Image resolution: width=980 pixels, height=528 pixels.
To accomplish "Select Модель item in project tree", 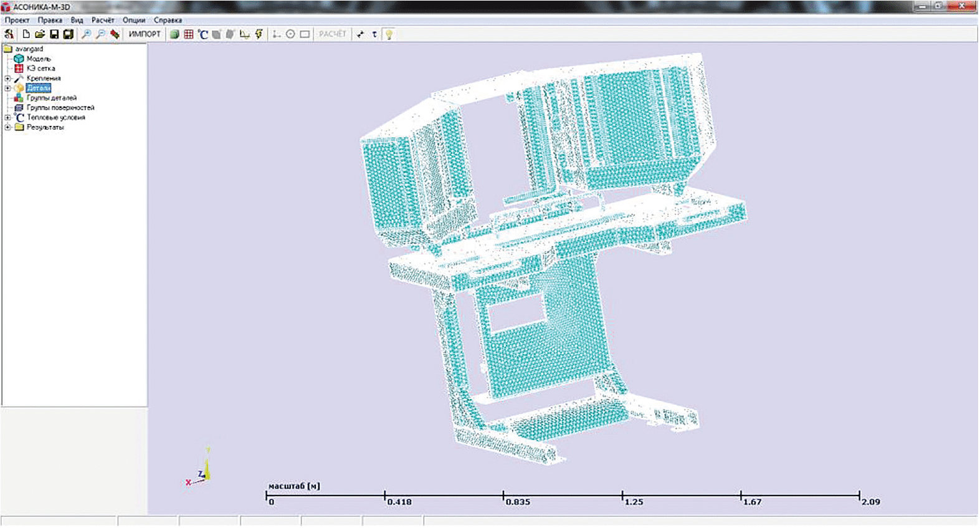I will 39,59.
